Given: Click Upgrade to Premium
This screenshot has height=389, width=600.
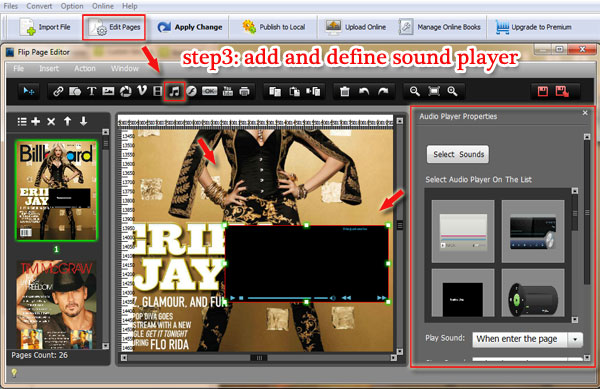Looking at the screenshot, I should (x=533, y=27).
